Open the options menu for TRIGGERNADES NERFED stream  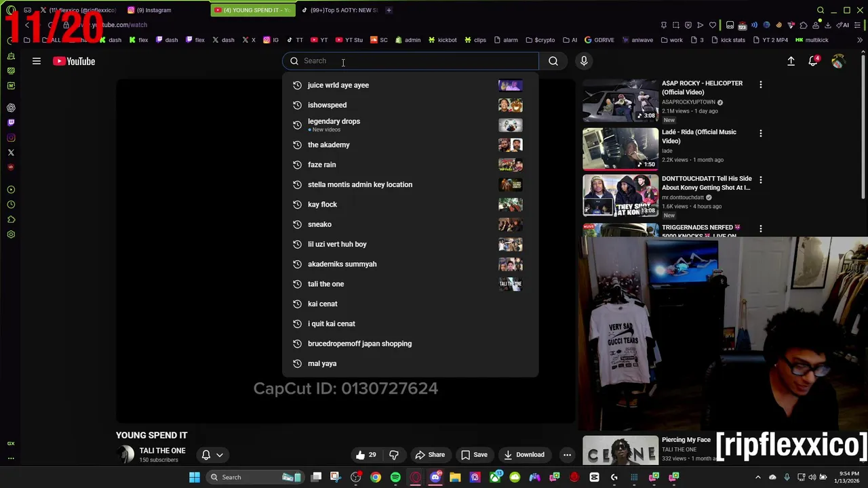760,229
